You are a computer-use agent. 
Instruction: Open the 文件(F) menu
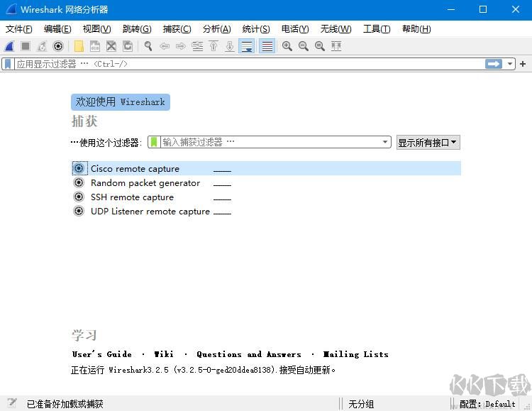[19, 29]
